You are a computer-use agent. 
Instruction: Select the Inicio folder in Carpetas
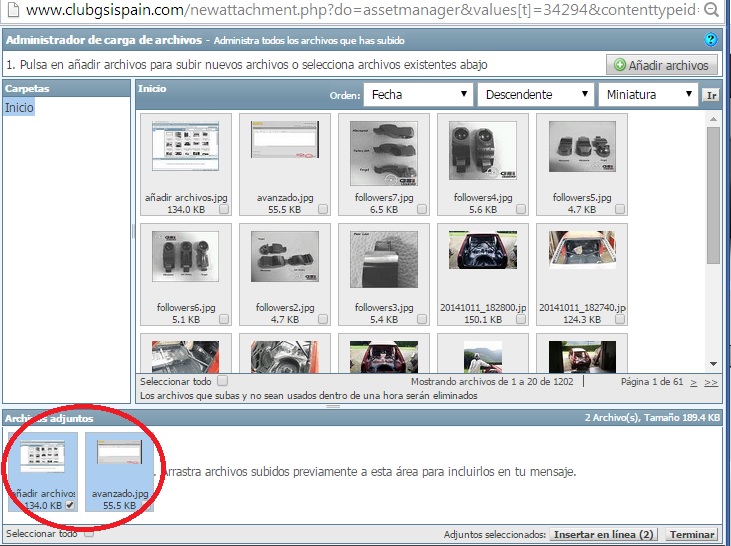[19, 108]
